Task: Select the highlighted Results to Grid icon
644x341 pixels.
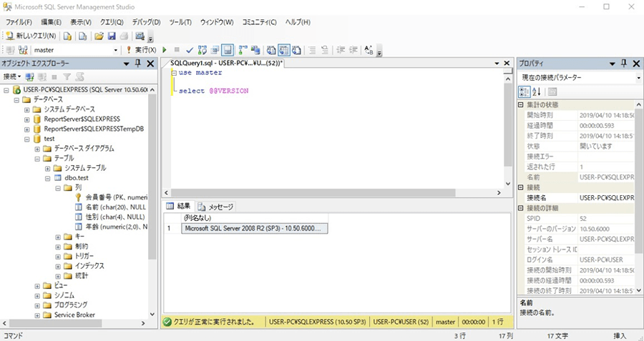Action: point(284,50)
